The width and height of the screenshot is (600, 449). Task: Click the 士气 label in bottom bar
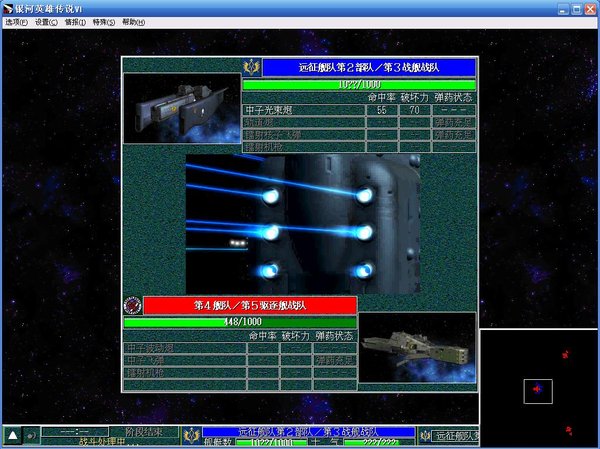324,442
